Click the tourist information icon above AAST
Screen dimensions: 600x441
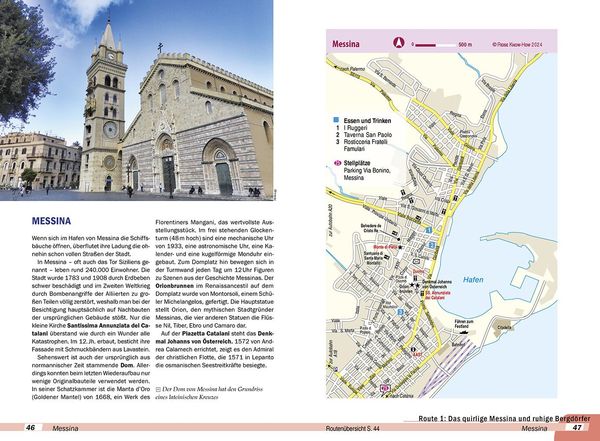pos(413,350)
